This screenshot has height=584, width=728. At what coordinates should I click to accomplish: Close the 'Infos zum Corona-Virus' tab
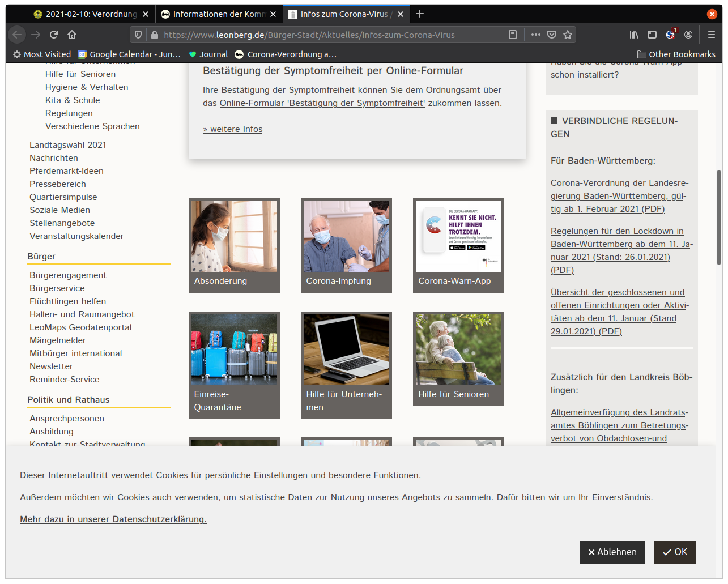[x=401, y=14]
